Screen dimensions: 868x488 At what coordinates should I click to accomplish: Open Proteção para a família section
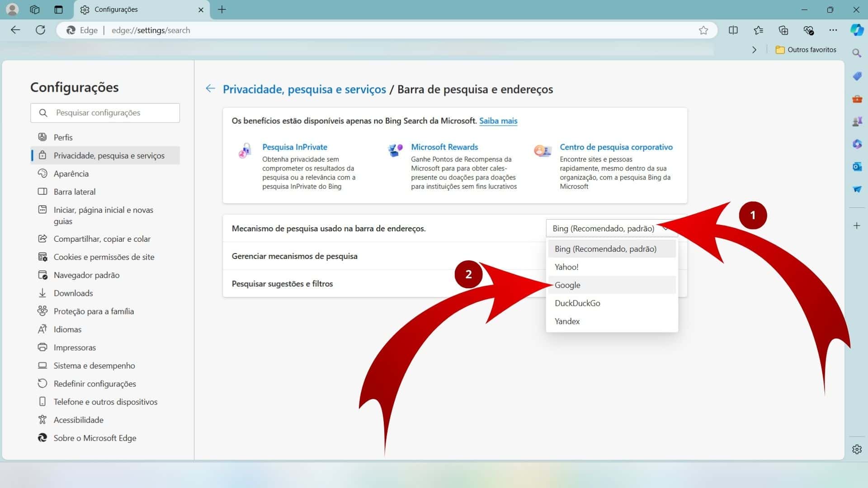105,311
